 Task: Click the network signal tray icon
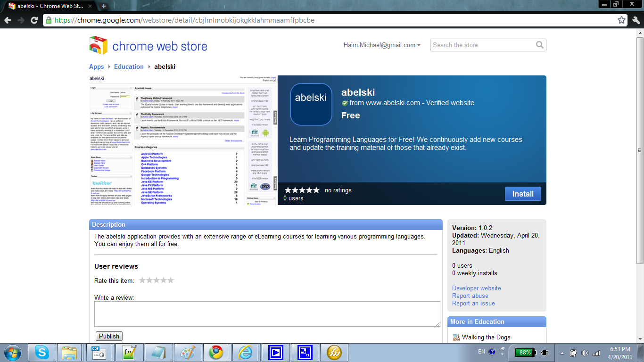pyautogui.click(x=596, y=353)
